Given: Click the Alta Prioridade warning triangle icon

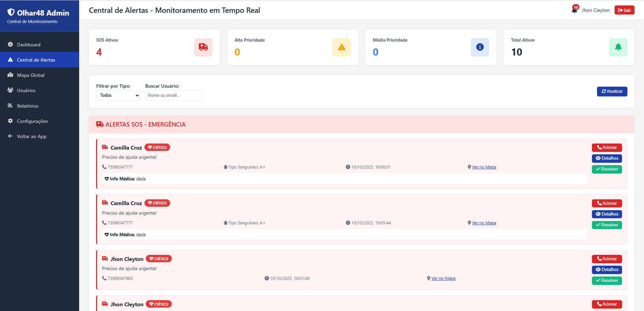Looking at the screenshot, I should point(341,47).
